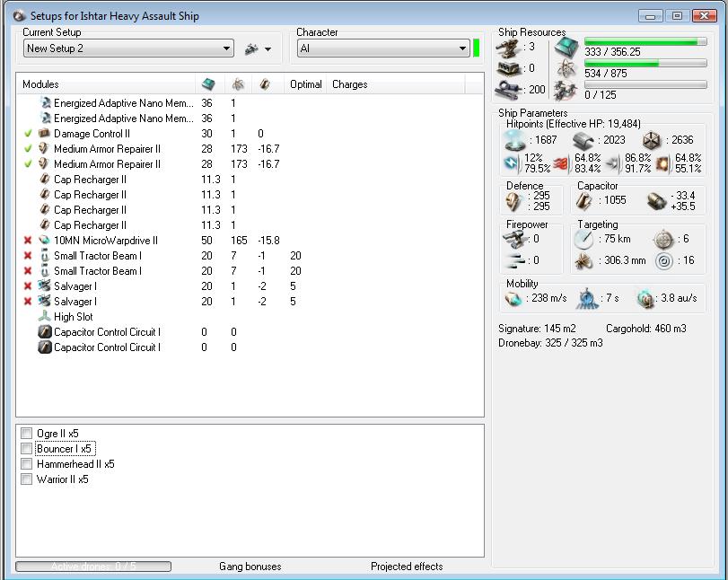This screenshot has width=728, height=580.
Task: Click the max velocity 238 m/s icon
Action: (x=513, y=299)
